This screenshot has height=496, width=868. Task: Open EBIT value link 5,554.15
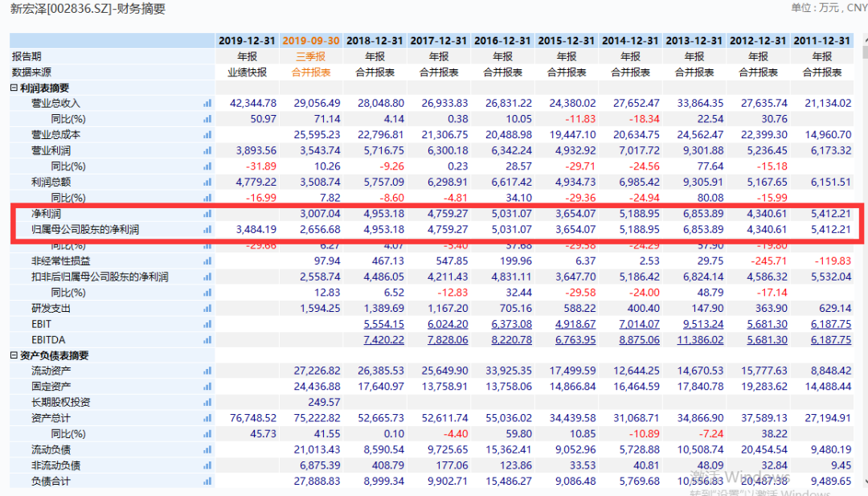point(383,325)
